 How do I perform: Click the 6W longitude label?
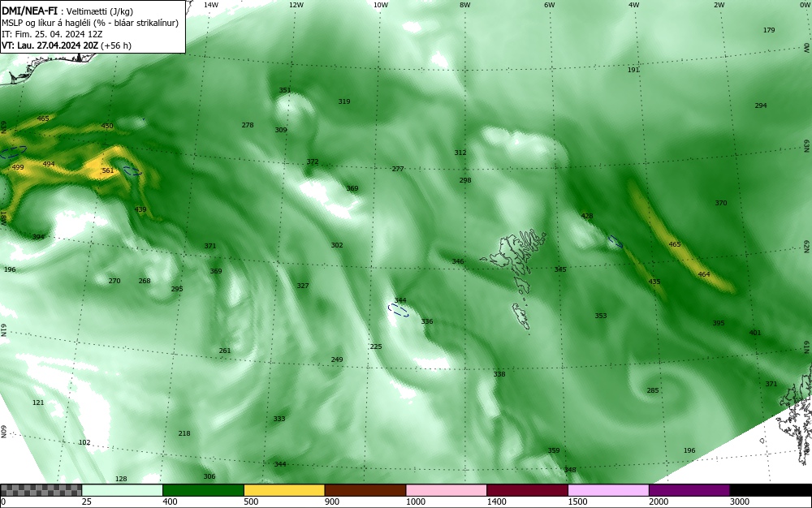tap(550, 5)
